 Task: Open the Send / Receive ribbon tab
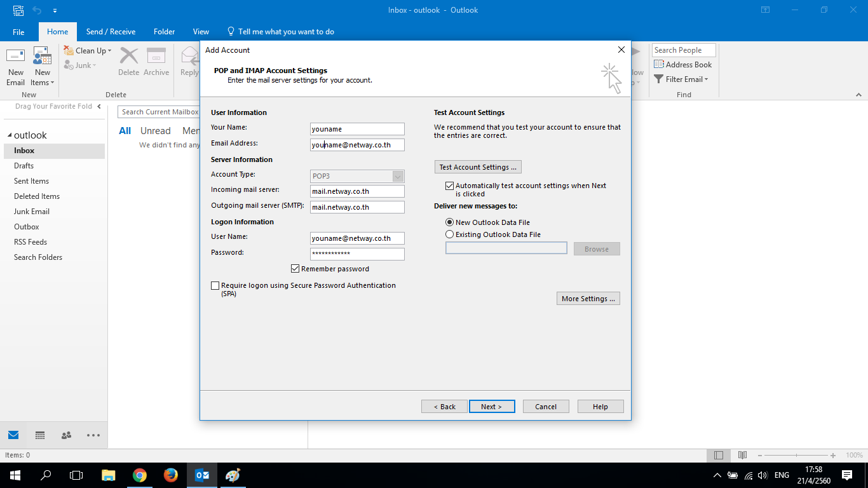point(111,32)
